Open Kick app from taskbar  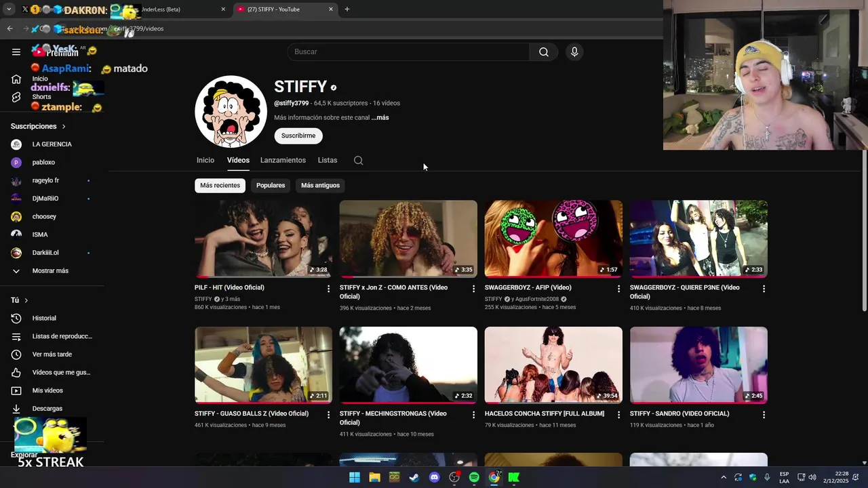[x=514, y=477]
